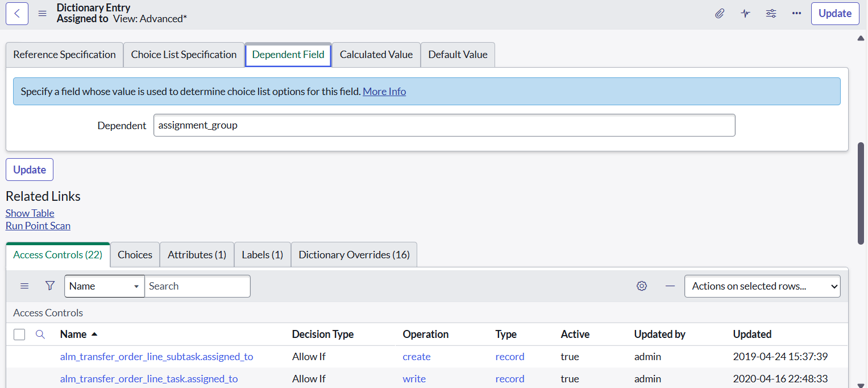Toggle the activity stream icon
This screenshot has width=868, height=388.
click(x=745, y=13)
